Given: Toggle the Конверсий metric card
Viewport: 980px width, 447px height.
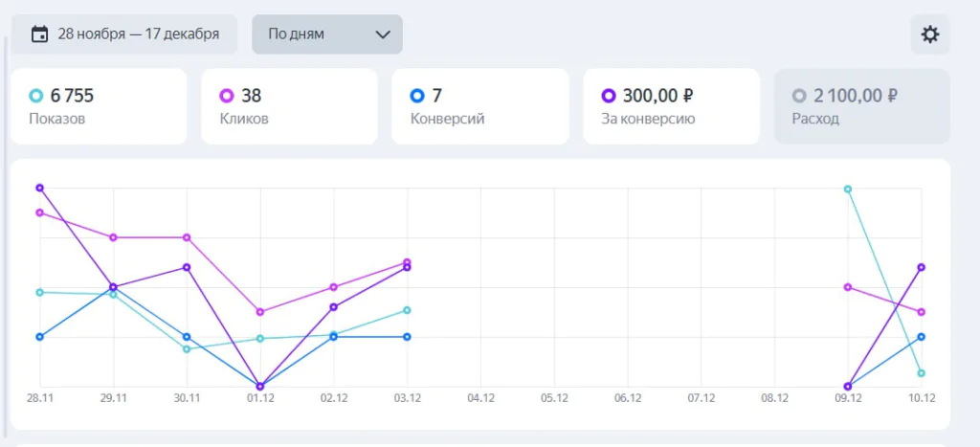Looking at the screenshot, I should pos(480,106).
